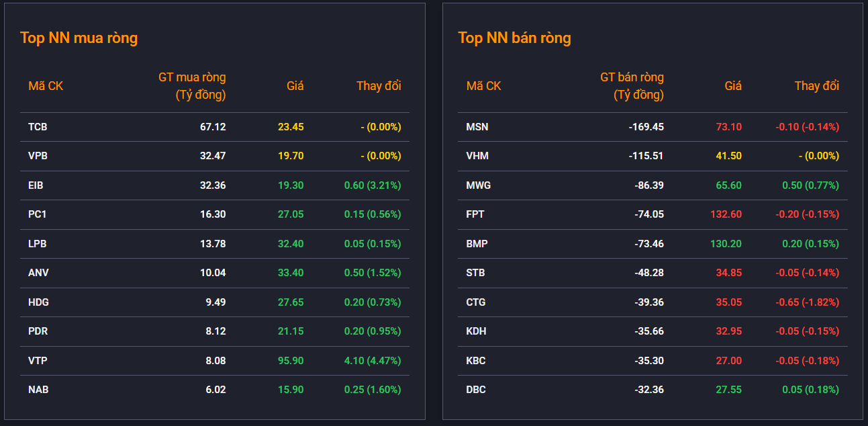Open DBC stock ticker
Screen dimensions: 868x426
coord(476,390)
